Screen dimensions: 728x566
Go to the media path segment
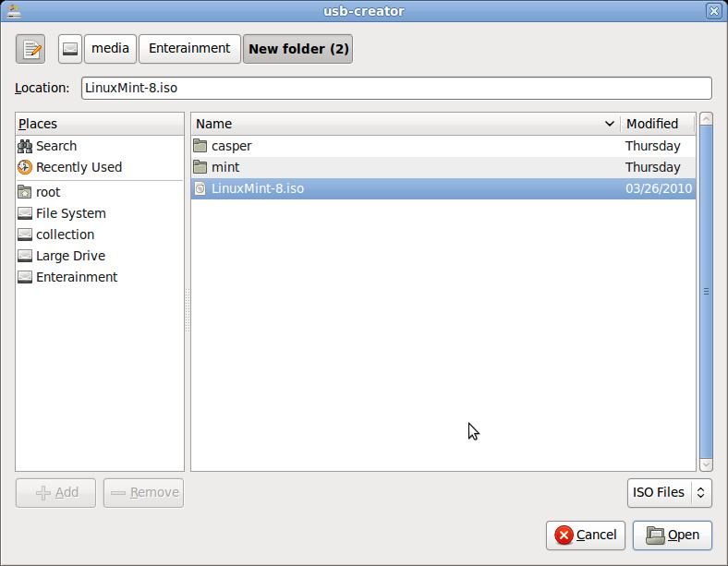point(110,49)
